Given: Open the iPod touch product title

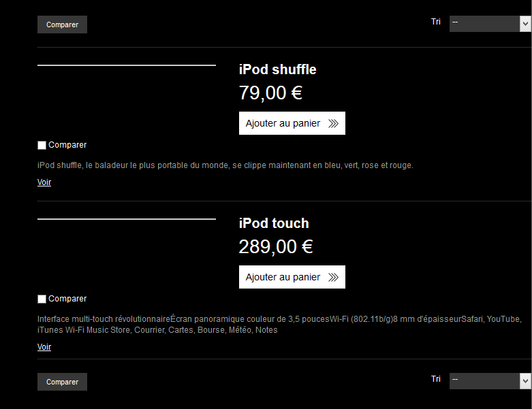Looking at the screenshot, I should tap(274, 223).
